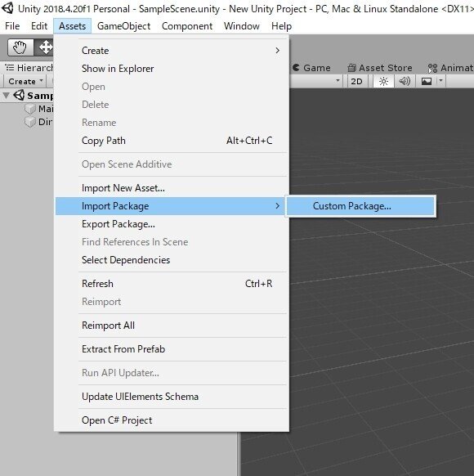Click the Animator tab icon

coord(432,68)
